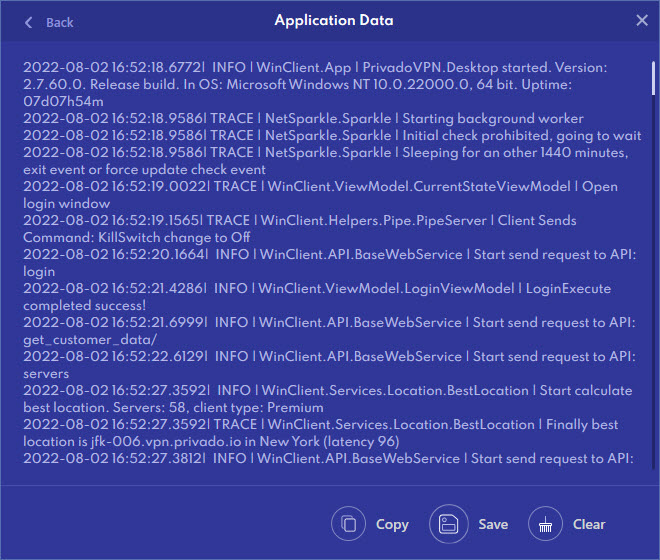Click text 'best location. Servers: 58, client type: Premium'
Viewport: 660px width, 560px height.
point(173,408)
